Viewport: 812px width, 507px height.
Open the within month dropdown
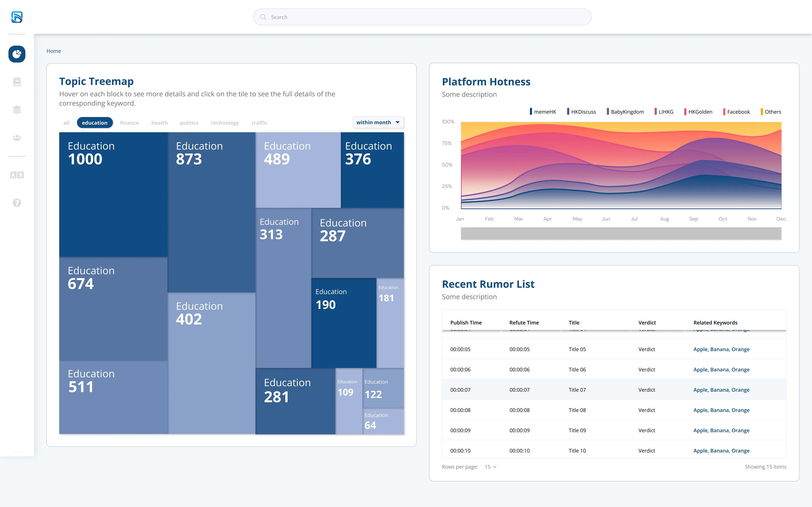pos(378,122)
